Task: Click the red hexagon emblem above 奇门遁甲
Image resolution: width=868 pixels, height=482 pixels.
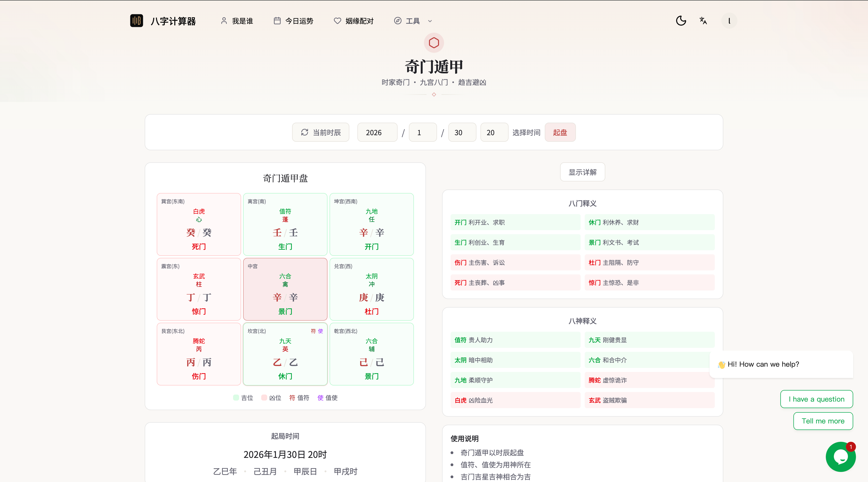Action: (x=434, y=42)
